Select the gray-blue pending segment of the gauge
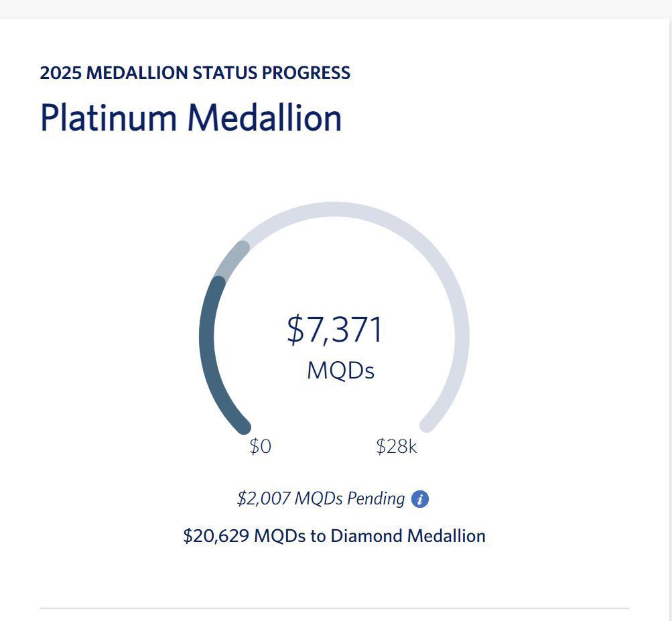The height and width of the screenshot is (621, 672). [230, 259]
